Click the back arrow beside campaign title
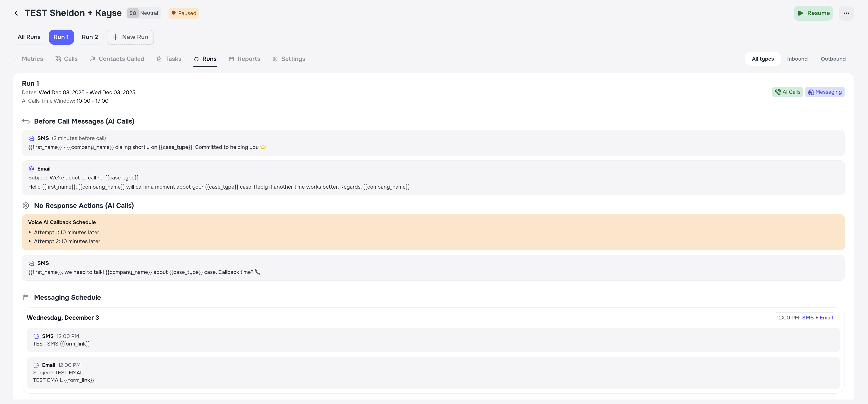The height and width of the screenshot is (404, 868). pyautogui.click(x=16, y=13)
